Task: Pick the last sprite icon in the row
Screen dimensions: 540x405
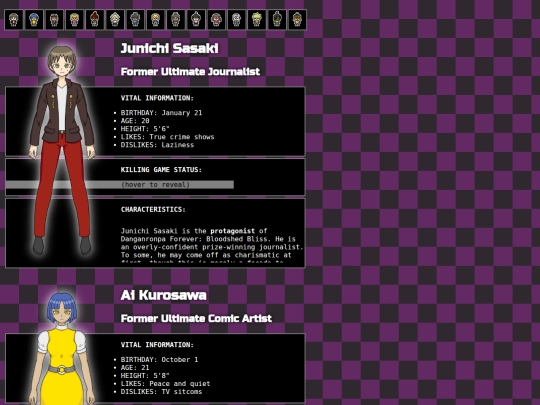Action: [x=297, y=20]
